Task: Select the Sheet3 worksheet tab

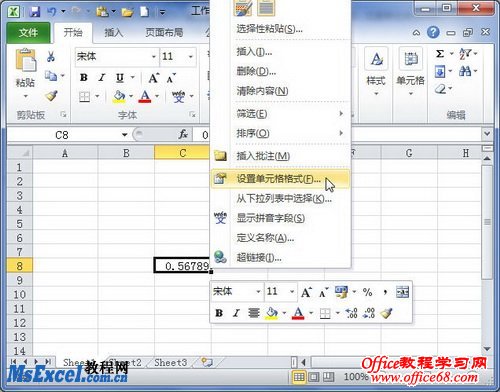Action: pos(171,362)
